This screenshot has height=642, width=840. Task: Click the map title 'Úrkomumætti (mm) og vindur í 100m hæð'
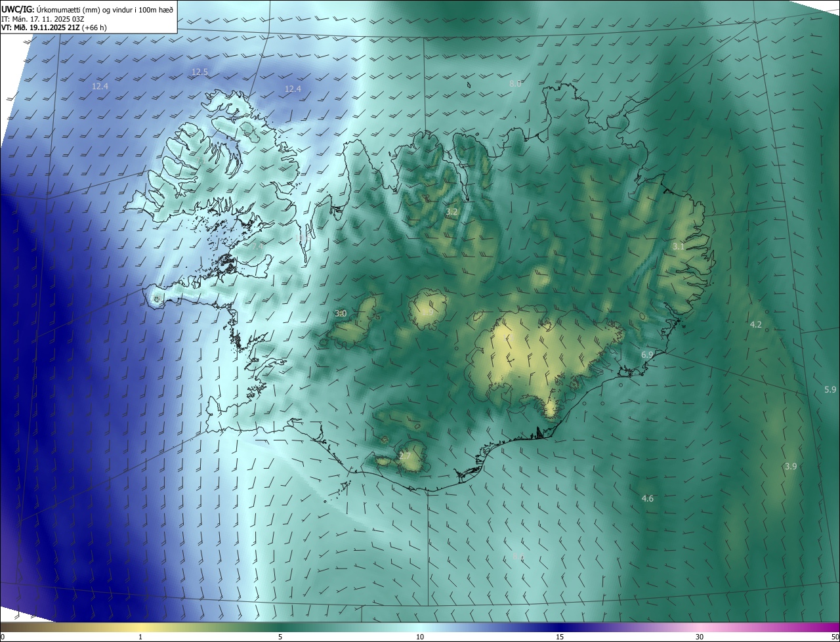[x=104, y=9]
